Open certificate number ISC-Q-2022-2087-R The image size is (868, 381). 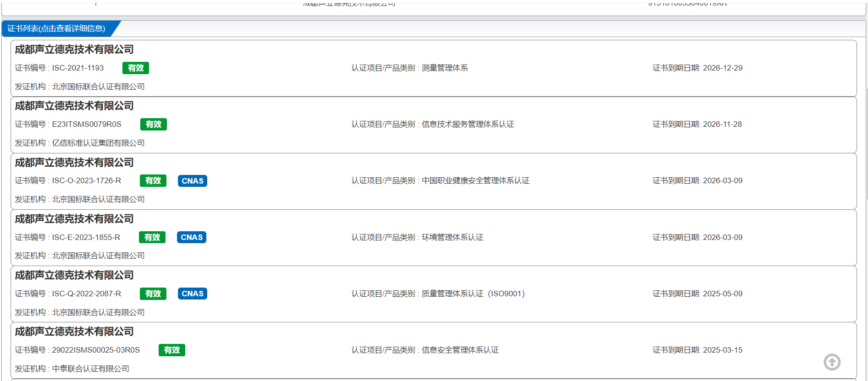point(87,294)
